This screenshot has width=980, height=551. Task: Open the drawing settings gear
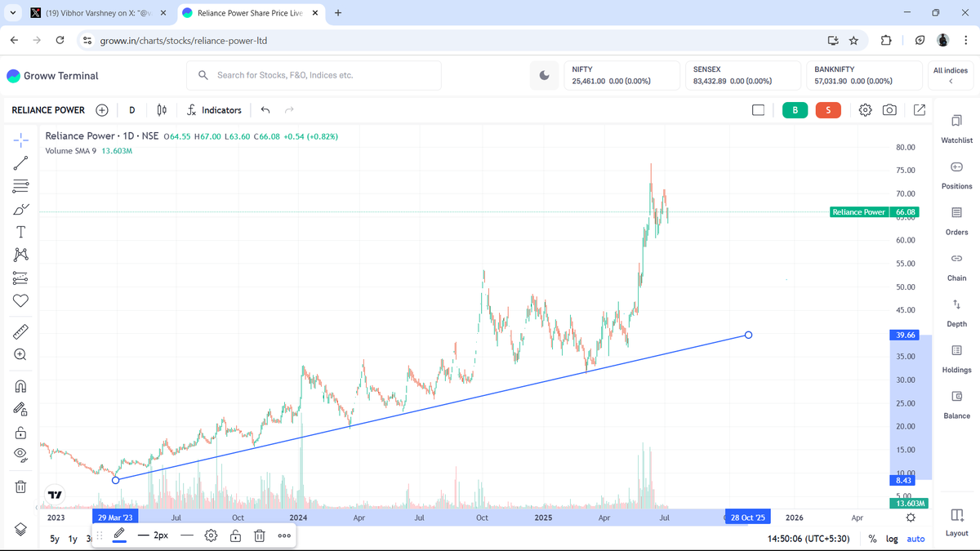[211, 535]
